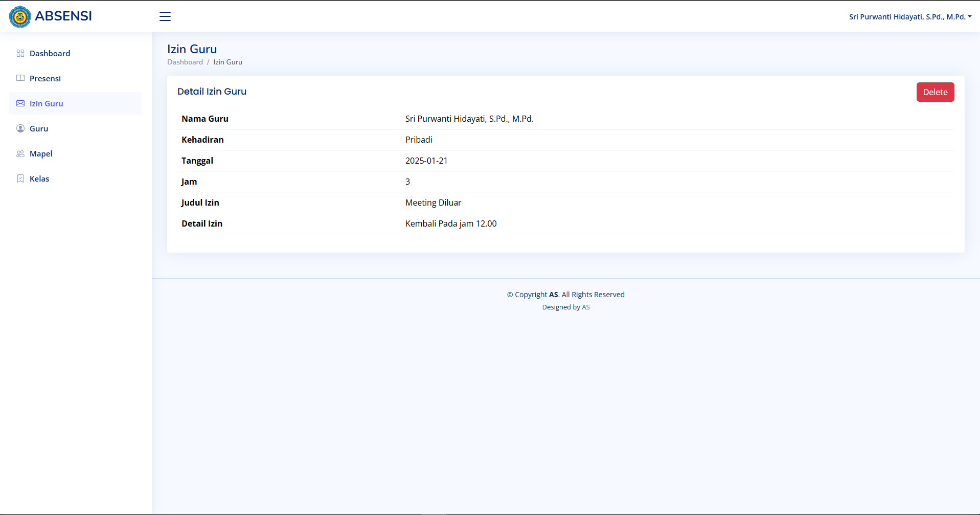
Task: Click the ABSENSI school logo emblem
Action: click(x=20, y=17)
